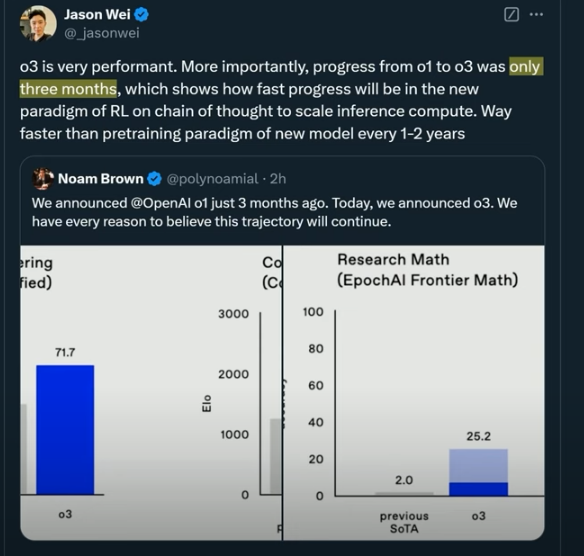Click the highlighted 'three months' text
The width and height of the screenshot is (584, 556).
click(x=68, y=89)
